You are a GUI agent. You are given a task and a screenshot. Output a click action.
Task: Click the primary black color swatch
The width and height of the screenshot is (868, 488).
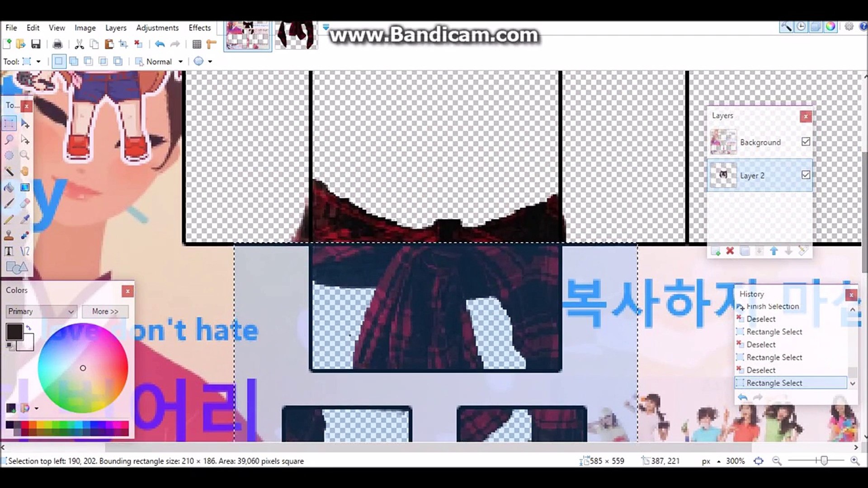14,332
